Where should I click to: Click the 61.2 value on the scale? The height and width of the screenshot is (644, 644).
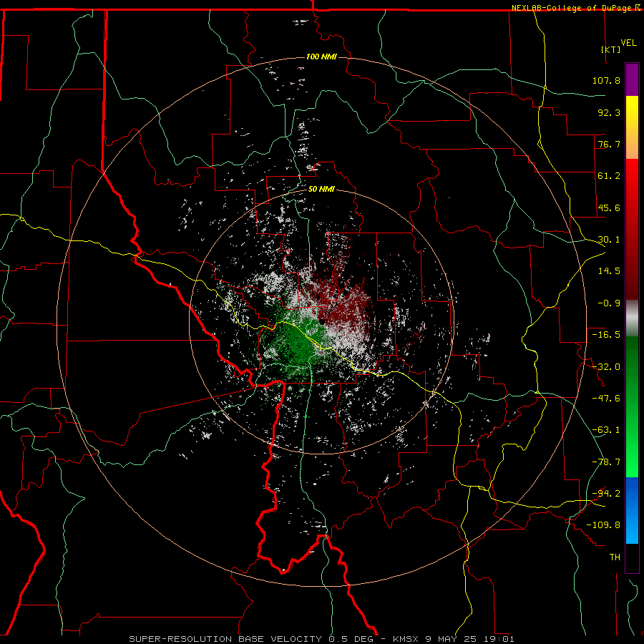pyautogui.click(x=609, y=175)
